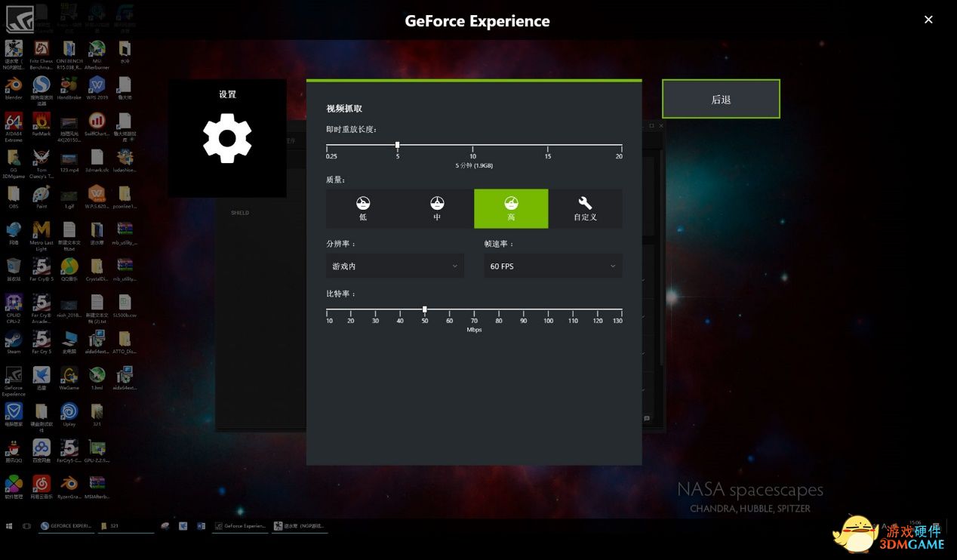The height and width of the screenshot is (560, 957).
Task: Select the 中 (medium) quality option
Action: coord(437,208)
